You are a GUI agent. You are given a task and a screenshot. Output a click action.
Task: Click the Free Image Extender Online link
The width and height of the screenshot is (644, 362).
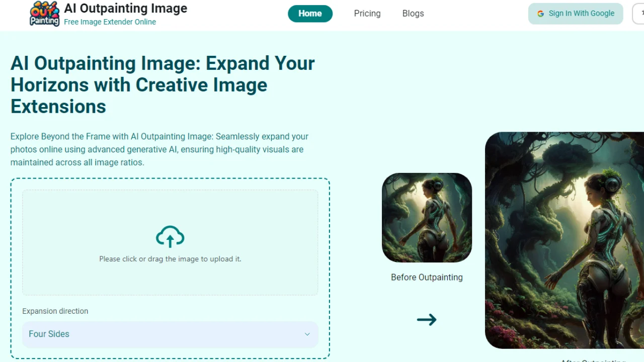point(110,22)
